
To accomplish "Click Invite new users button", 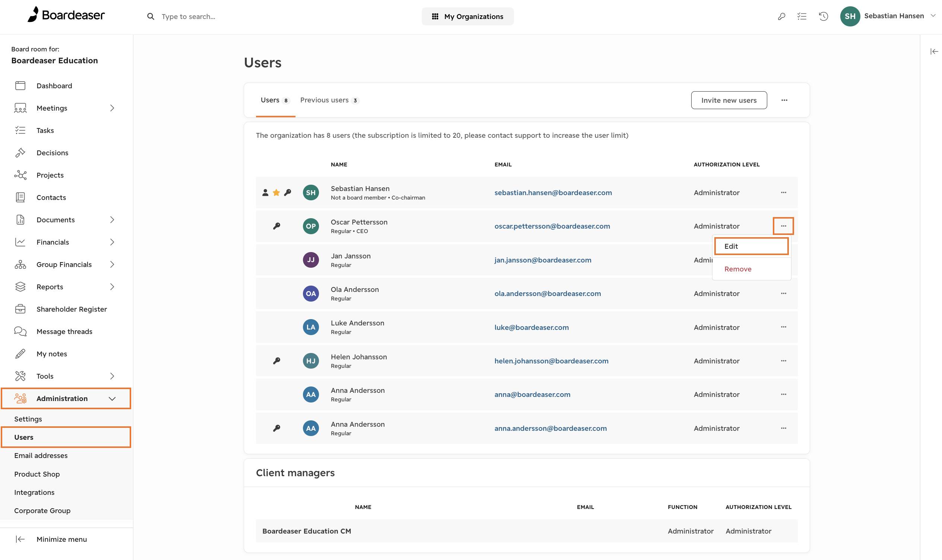I will click(728, 101).
